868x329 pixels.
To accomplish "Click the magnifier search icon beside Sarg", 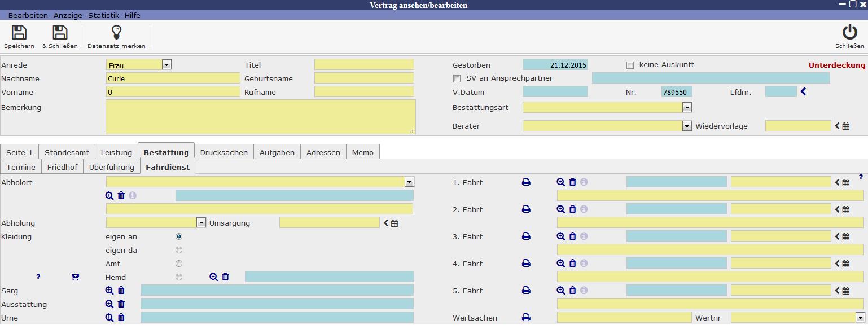I will tap(109, 291).
